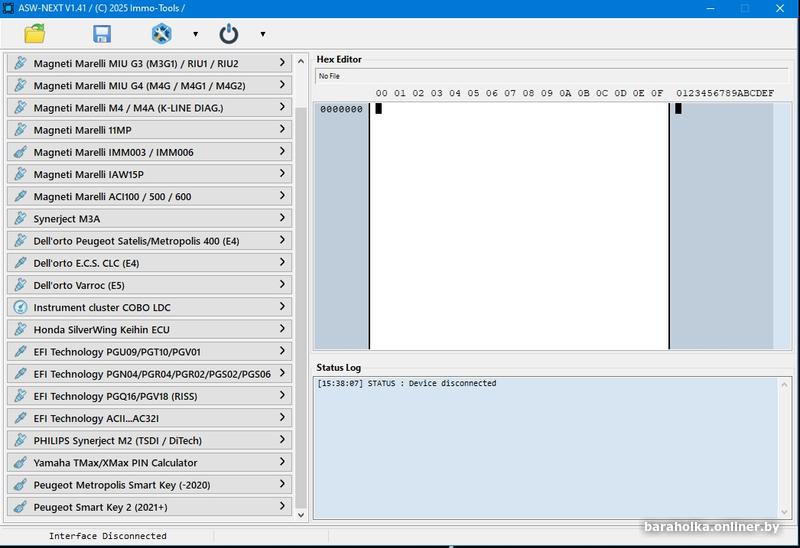Click icon beside PHILIPS Synerject M2 entry
The height and width of the screenshot is (548, 800).
pos(20,440)
